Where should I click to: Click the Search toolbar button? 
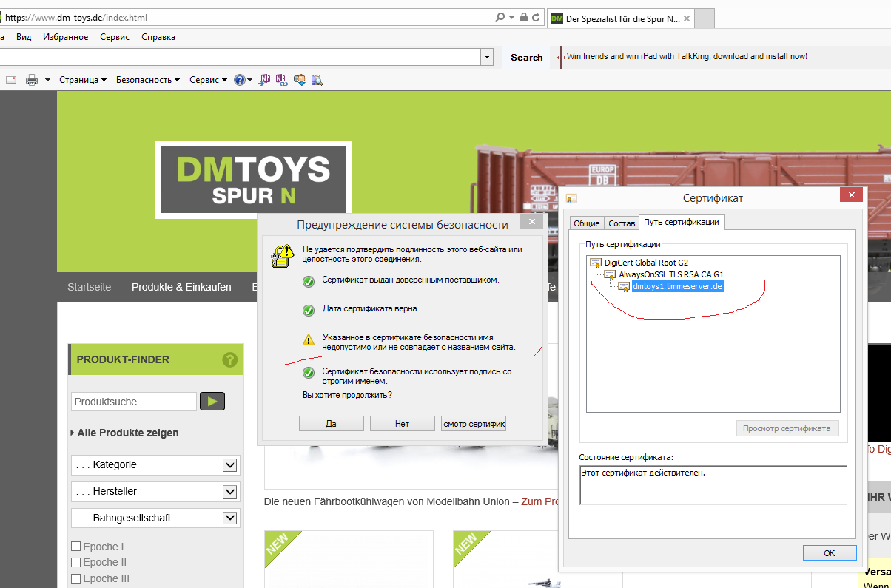(x=527, y=57)
